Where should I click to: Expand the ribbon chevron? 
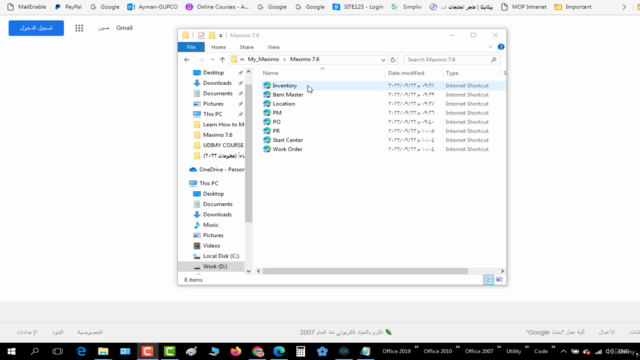[x=490, y=47]
